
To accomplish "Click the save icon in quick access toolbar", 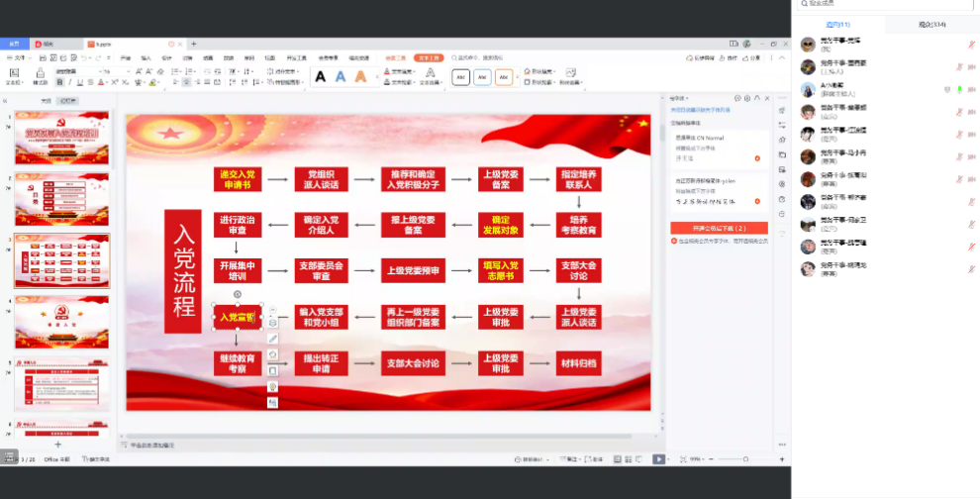I will pos(45,58).
